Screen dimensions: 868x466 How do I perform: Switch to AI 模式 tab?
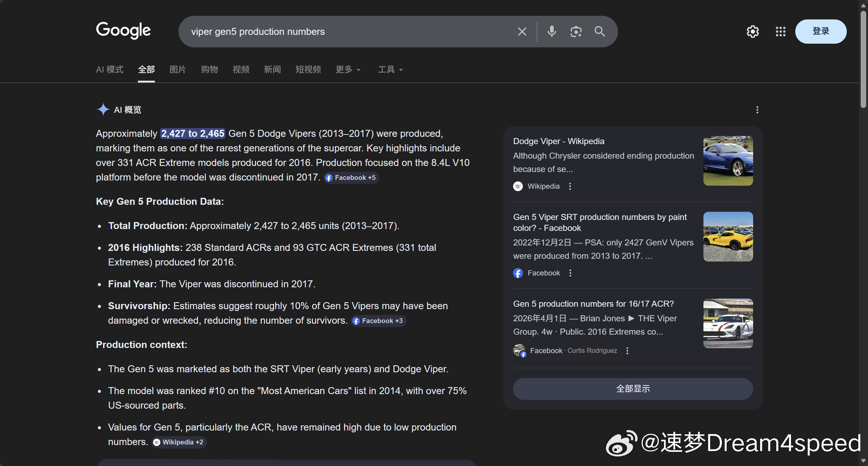tap(109, 70)
